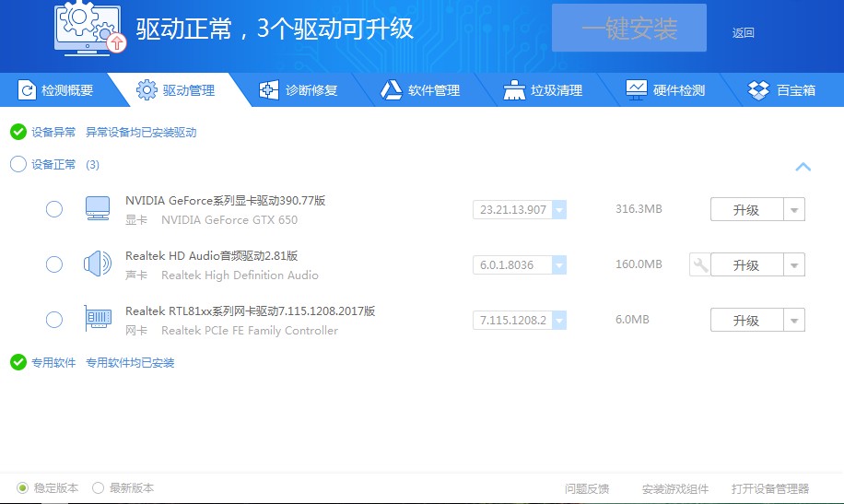Image resolution: width=844 pixels, height=504 pixels.
Task: Click the 垃圾清理 broom icon
Action: (514, 90)
